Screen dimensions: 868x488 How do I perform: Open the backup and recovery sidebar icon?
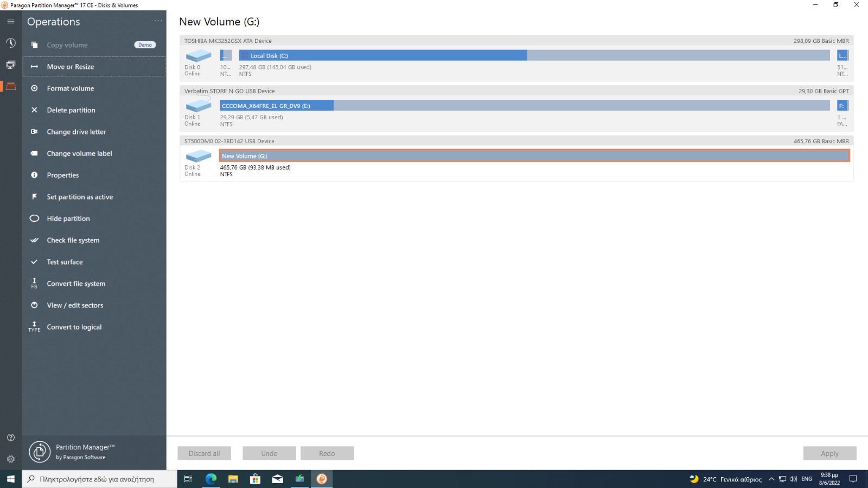11,65
